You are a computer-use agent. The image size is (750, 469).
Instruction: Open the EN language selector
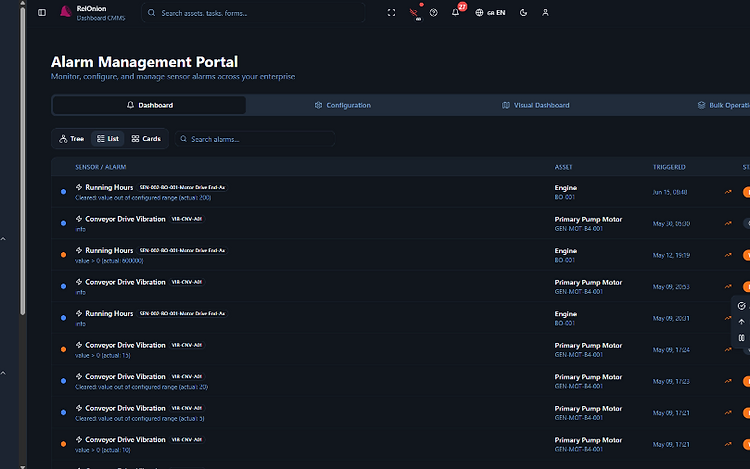(490, 13)
